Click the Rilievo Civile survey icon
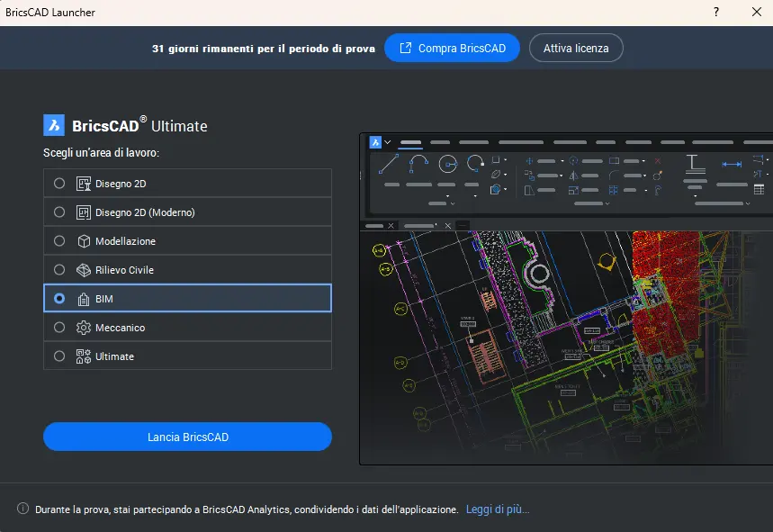The height and width of the screenshot is (532, 773). click(84, 270)
